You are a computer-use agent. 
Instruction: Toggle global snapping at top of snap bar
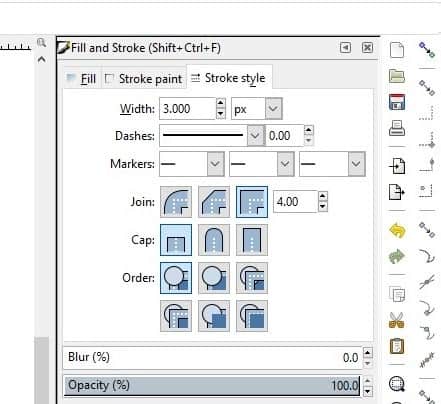(427, 49)
